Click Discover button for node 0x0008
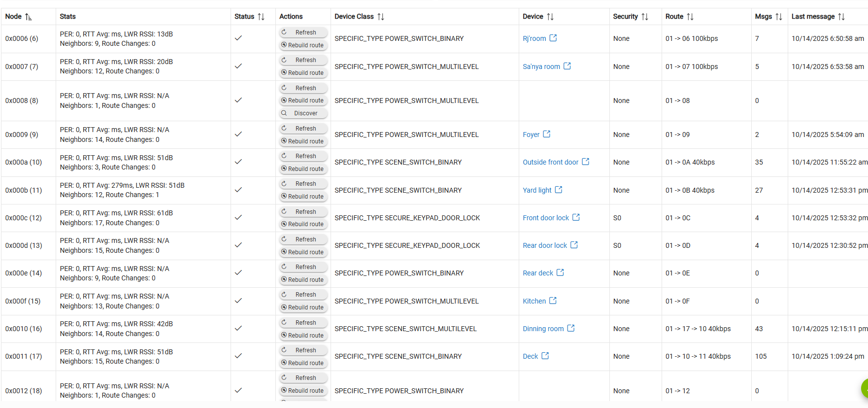This screenshot has height=408, width=868. tap(303, 113)
